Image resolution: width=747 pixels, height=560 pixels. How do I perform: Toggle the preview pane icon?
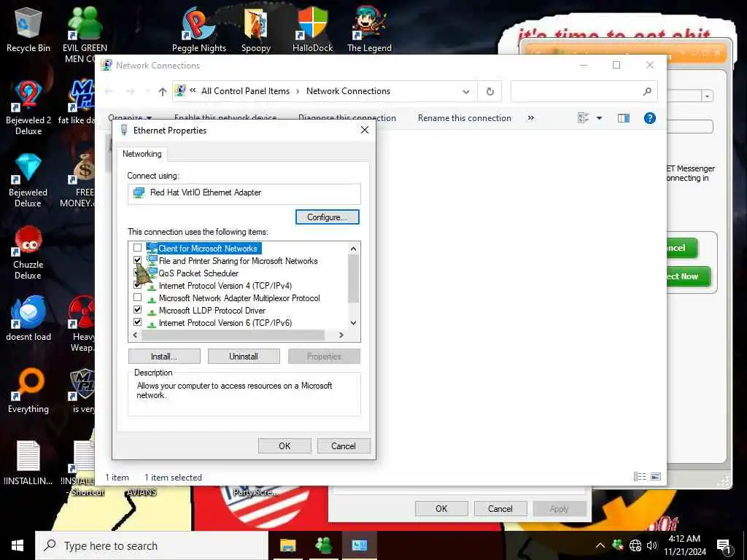coord(623,118)
